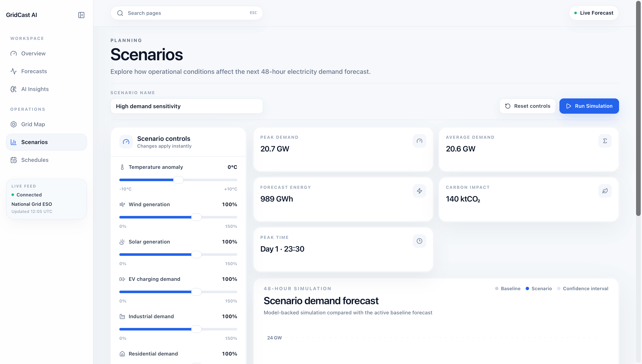Image resolution: width=642 pixels, height=364 pixels.
Task: Click the Run Simulation button
Action: (x=589, y=106)
